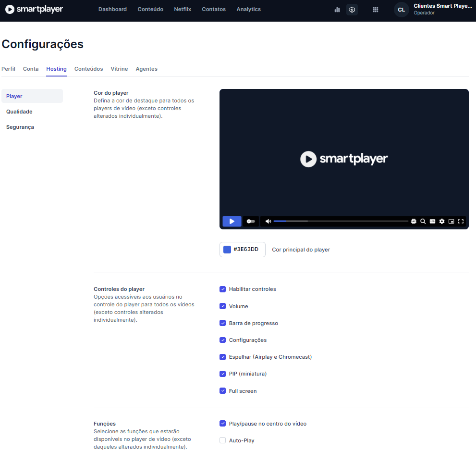Click the smartplayer logo in video preview

coord(344,159)
